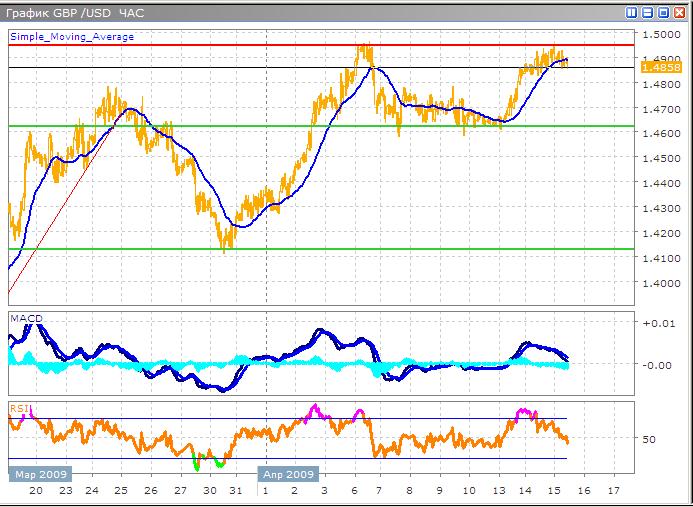Click the vertical split window icon
Viewport: 693px width, 507px height.
[632, 13]
